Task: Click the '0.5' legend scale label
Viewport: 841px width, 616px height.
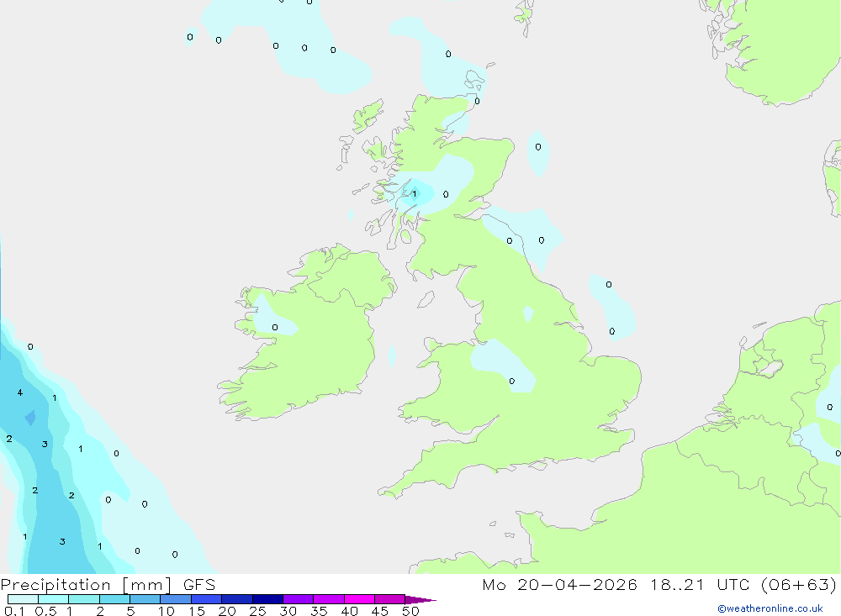Action: [45, 611]
